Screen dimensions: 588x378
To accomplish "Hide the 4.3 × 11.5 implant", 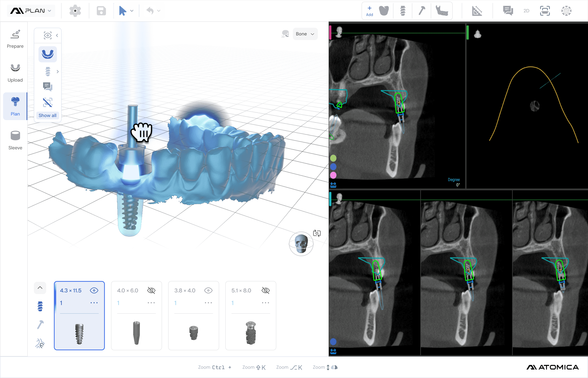I will [x=94, y=290].
